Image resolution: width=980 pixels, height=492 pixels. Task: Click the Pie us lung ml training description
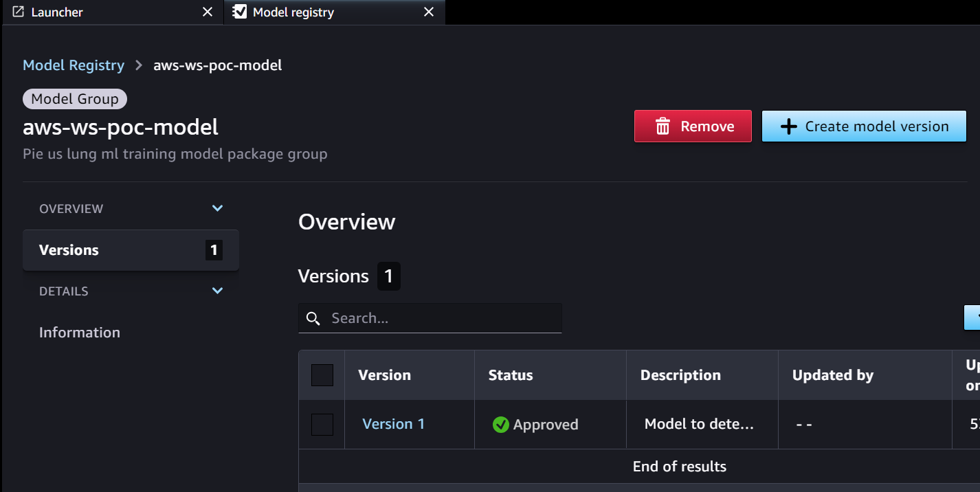click(x=175, y=154)
